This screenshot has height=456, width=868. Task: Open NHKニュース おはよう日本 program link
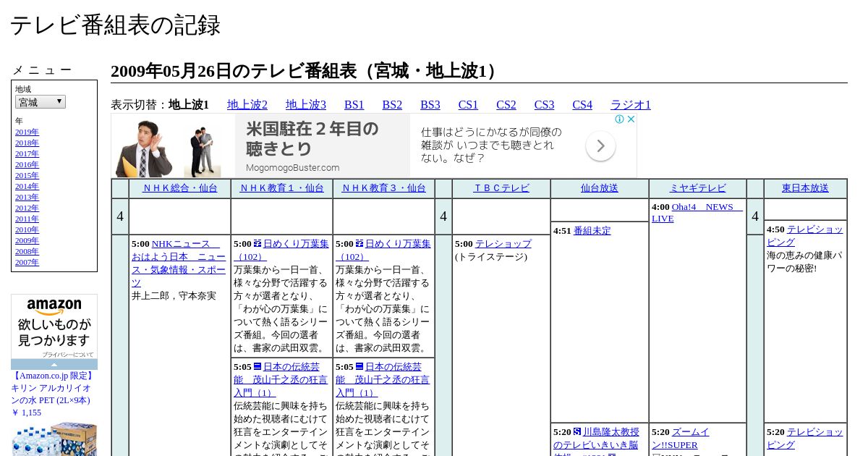point(179,263)
